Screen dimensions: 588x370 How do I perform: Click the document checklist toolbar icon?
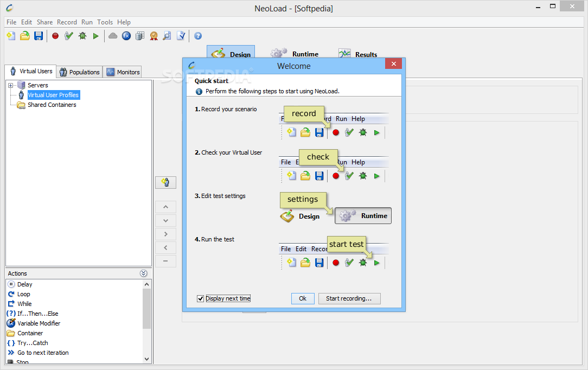[x=181, y=36]
